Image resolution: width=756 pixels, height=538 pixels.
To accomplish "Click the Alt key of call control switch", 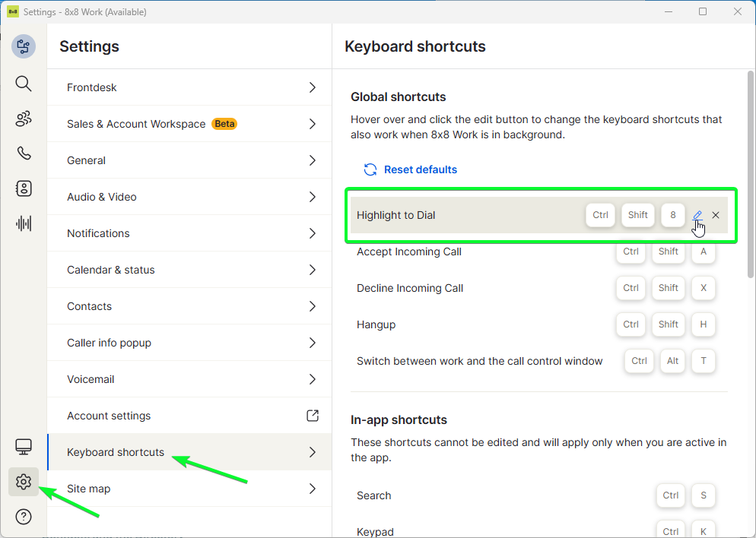I will pyautogui.click(x=672, y=361).
